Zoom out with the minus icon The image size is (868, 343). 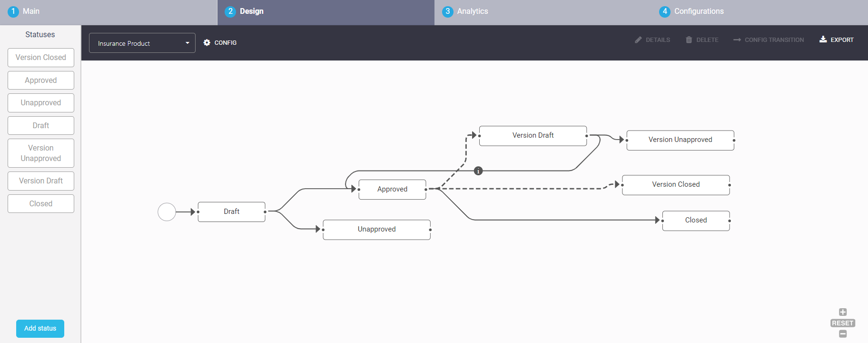coord(843,334)
